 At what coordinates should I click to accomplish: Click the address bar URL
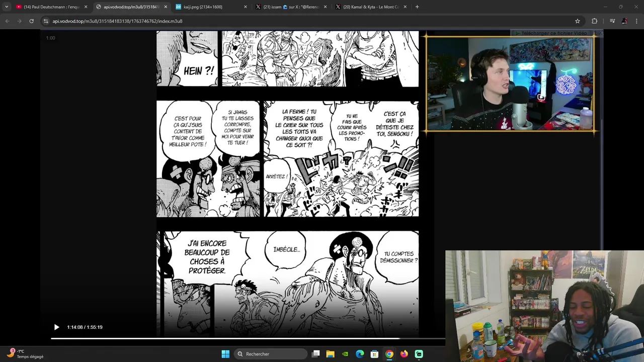point(117,21)
